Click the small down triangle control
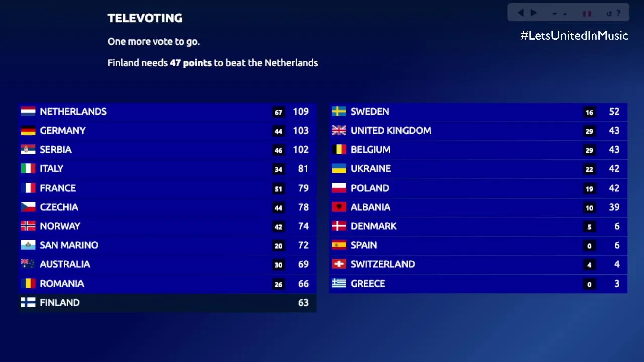 [x=555, y=14]
